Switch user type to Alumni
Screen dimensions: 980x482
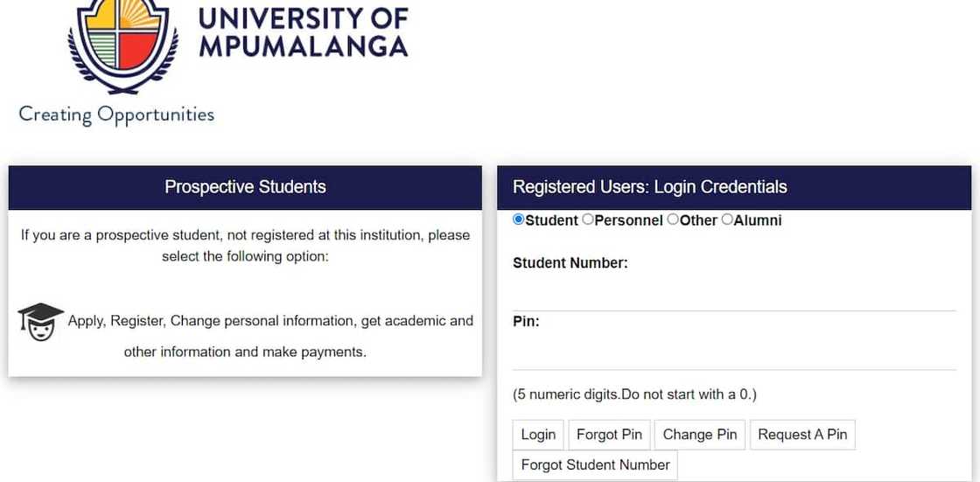pos(727,220)
